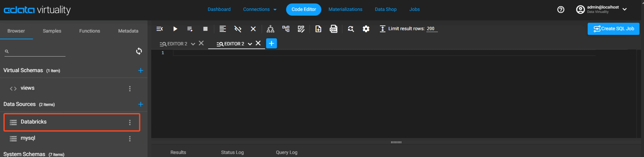Open the three-dot menu for mysql
The width and height of the screenshot is (644, 157).
click(130, 139)
